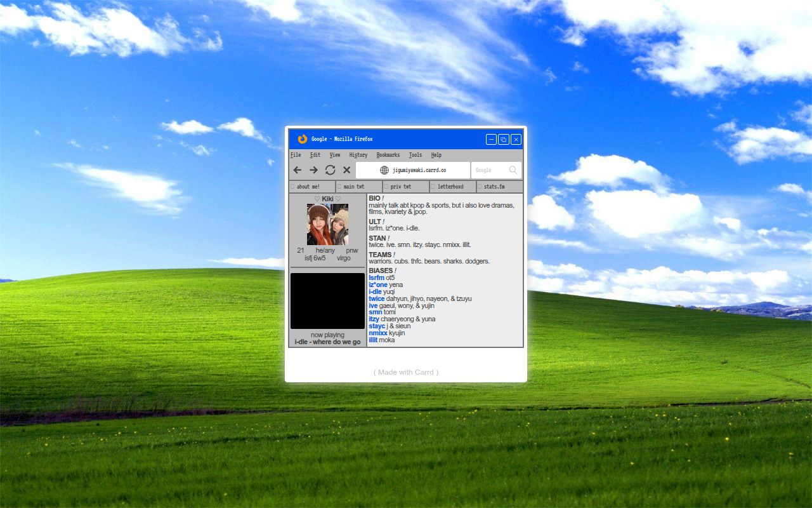Open the File menu
The width and height of the screenshot is (812, 508).
(x=296, y=155)
